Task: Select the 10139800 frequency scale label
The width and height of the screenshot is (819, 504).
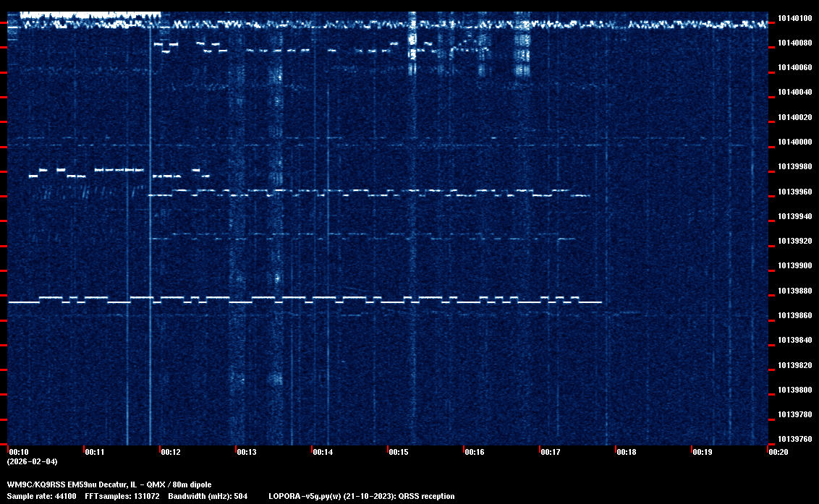Action: point(794,390)
